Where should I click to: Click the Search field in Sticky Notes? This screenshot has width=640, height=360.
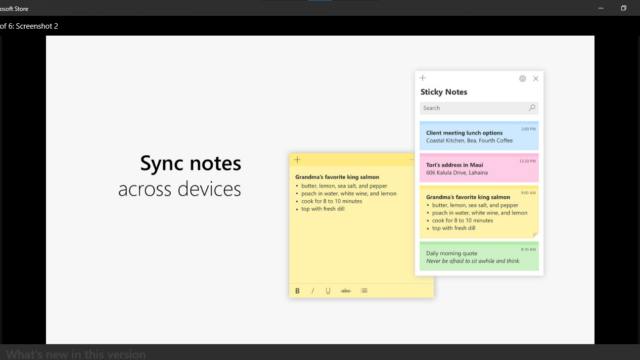pyautogui.click(x=479, y=108)
